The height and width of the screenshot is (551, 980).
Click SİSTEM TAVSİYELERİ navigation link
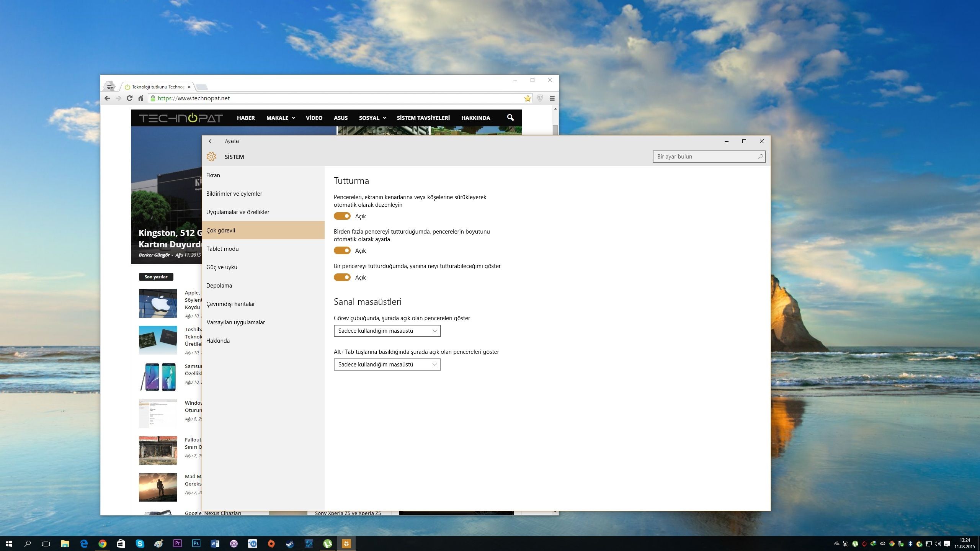point(423,118)
